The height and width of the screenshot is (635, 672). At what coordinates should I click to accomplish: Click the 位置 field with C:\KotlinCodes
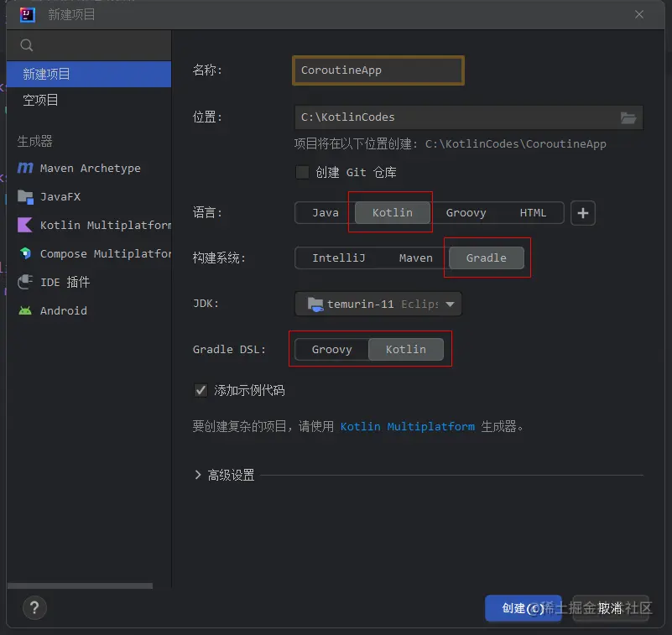tap(469, 117)
